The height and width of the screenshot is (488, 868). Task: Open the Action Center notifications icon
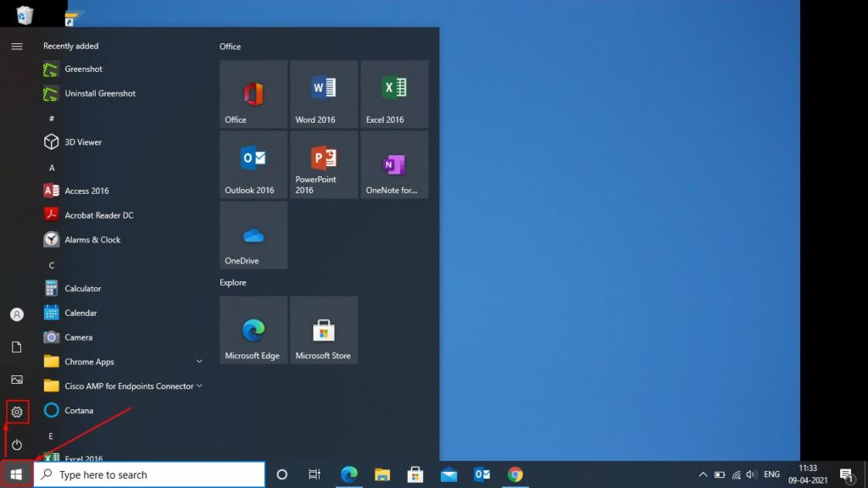pos(846,474)
